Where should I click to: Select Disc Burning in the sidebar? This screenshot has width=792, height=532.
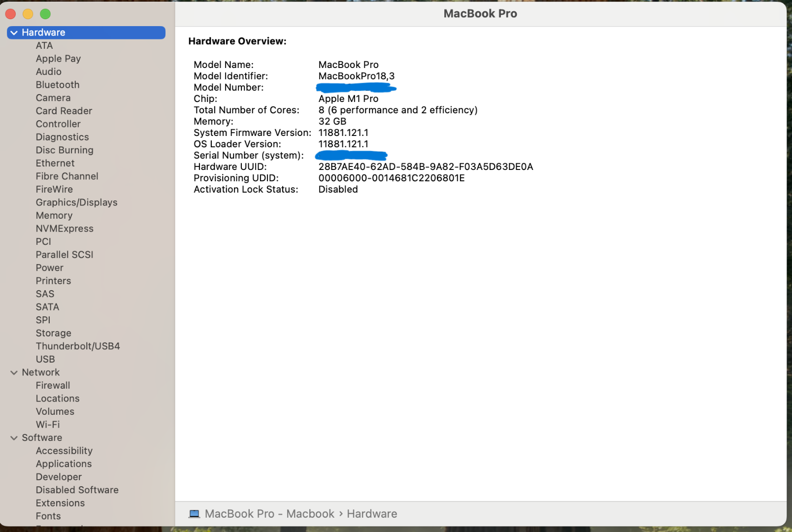pos(65,150)
